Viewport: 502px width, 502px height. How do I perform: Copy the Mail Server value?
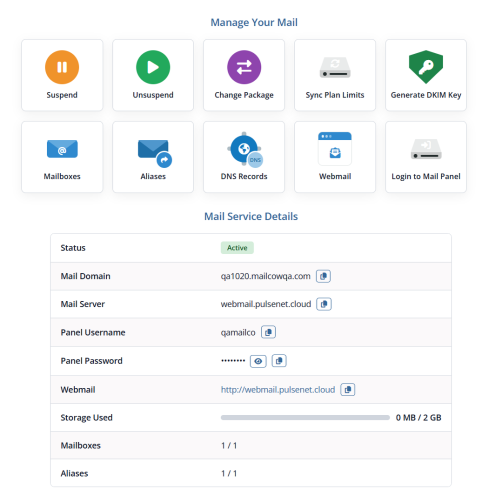pyautogui.click(x=324, y=304)
